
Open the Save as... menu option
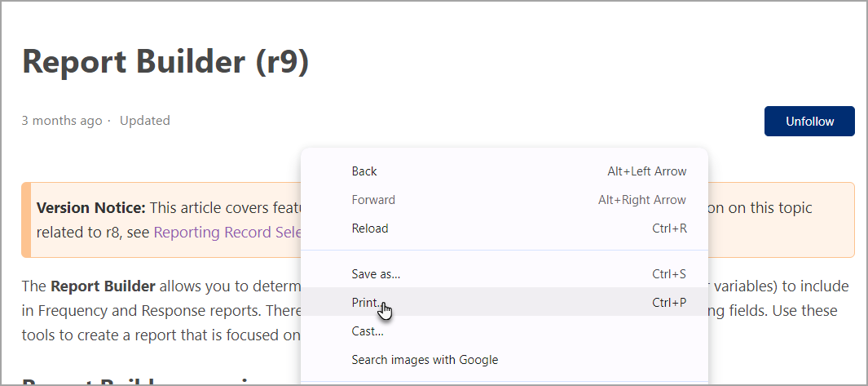click(504, 274)
